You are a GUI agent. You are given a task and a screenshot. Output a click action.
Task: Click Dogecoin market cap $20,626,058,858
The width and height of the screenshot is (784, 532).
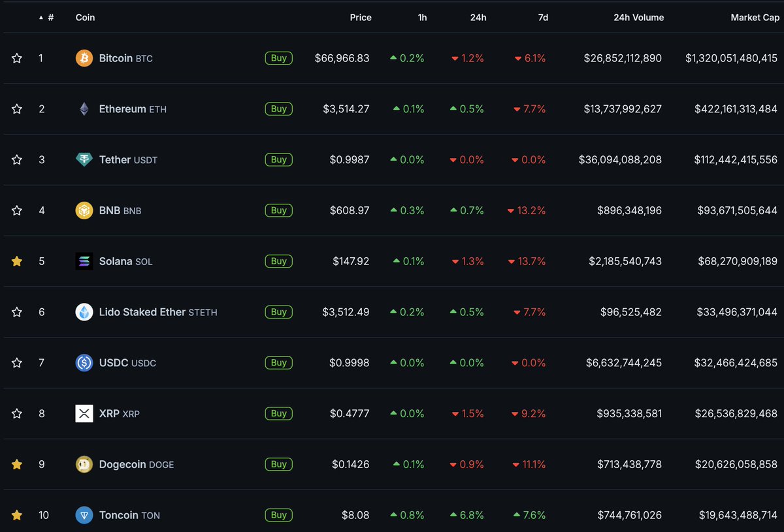pos(738,464)
